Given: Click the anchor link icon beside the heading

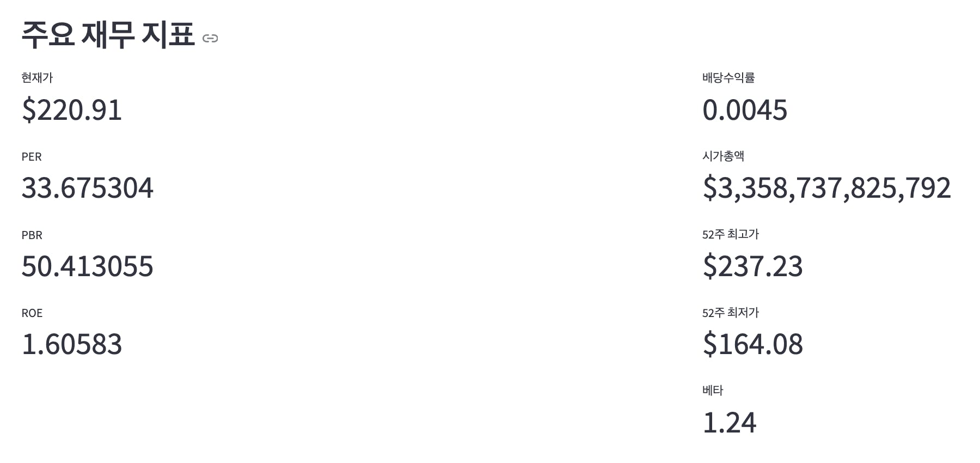Looking at the screenshot, I should (x=210, y=38).
